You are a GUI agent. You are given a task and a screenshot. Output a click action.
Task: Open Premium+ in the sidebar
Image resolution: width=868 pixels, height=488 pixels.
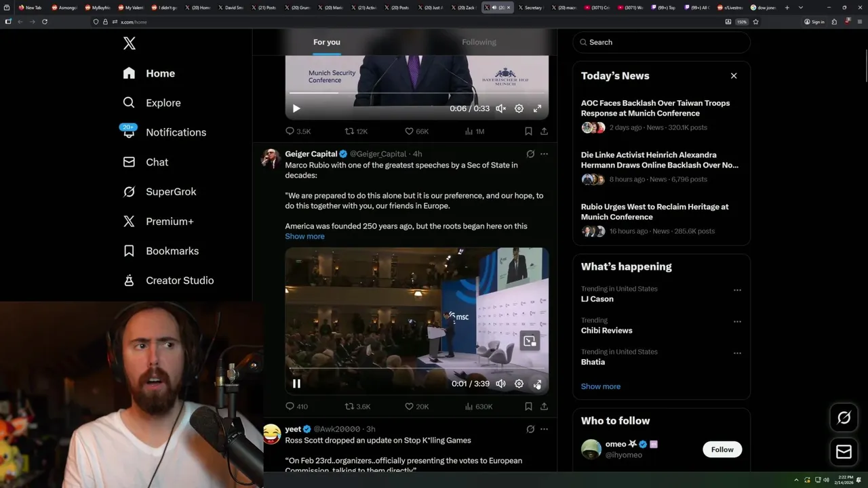coord(158,222)
